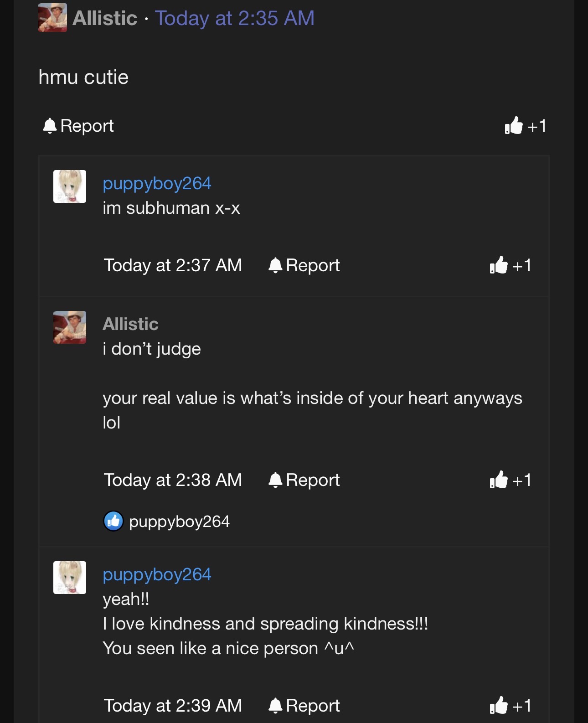Report the 2:39 AM kindness reply
This screenshot has height=723, width=588.
(x=304, y=706)
